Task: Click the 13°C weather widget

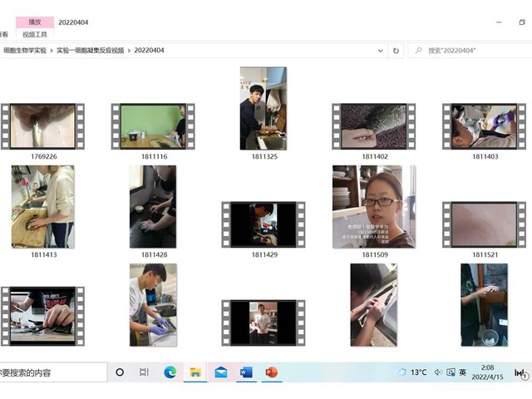Action: tap(412, 372)
